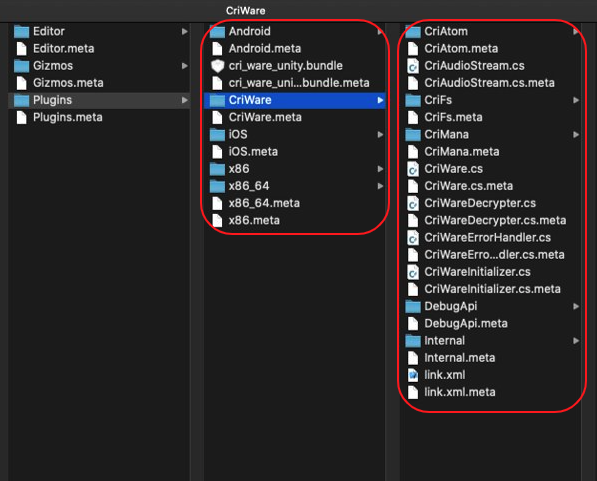This screenshot has height=481, width=597.
Task: Expand the CriMana folder arrow
Action: click(x=576, y=134)
